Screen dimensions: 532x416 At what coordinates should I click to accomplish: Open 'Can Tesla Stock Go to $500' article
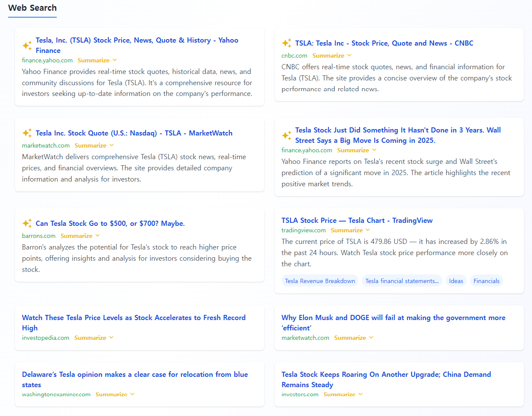[x=110, y=223]
